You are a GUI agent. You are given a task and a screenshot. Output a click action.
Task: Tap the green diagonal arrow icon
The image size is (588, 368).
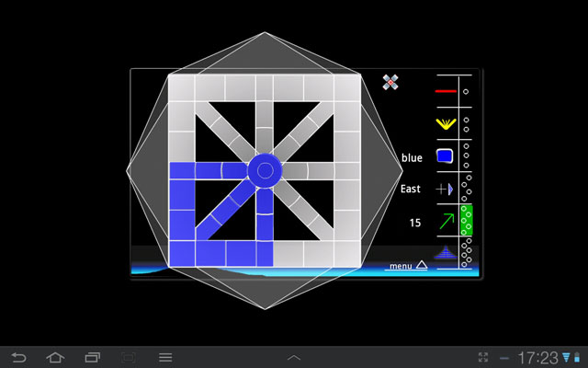(x=447, y=221)
